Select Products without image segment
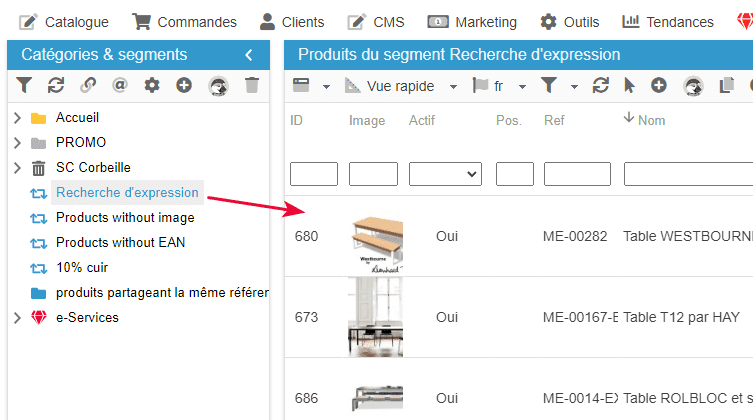 (125, 217)
